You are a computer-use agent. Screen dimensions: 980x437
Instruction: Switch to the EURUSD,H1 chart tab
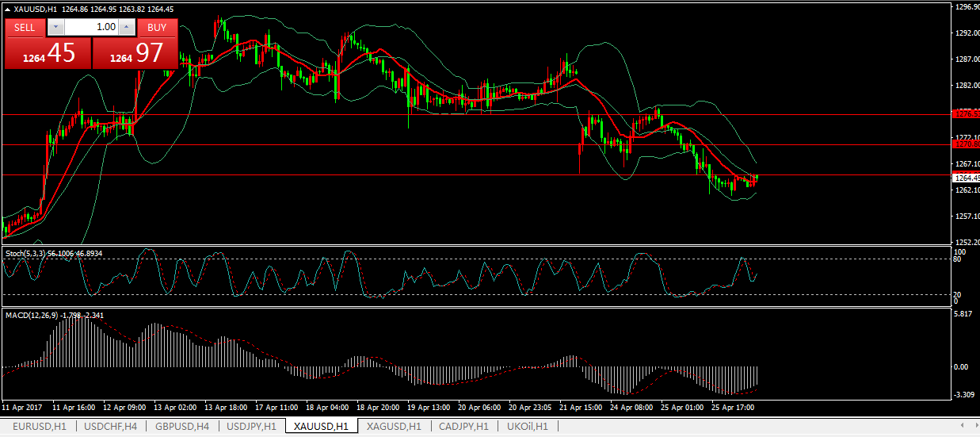coord(37,427)
